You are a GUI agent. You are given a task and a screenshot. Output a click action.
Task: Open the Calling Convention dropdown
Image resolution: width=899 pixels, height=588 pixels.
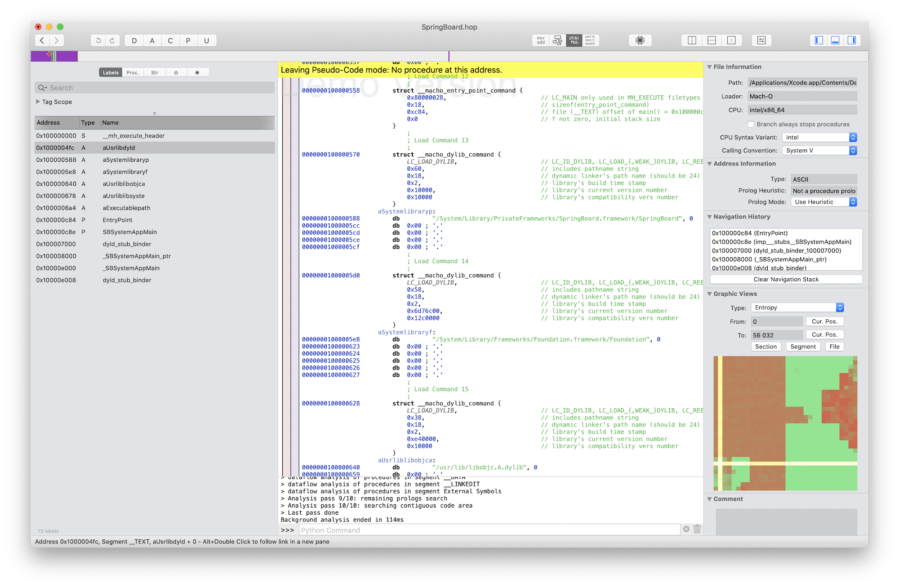[819, 151]
